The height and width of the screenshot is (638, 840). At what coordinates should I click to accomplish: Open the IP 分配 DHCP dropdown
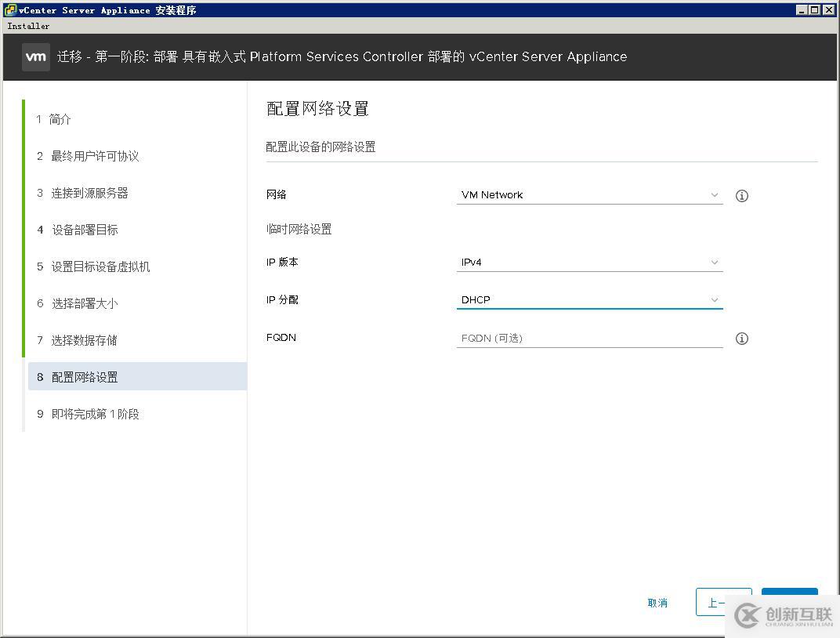[x=589, y=300]
